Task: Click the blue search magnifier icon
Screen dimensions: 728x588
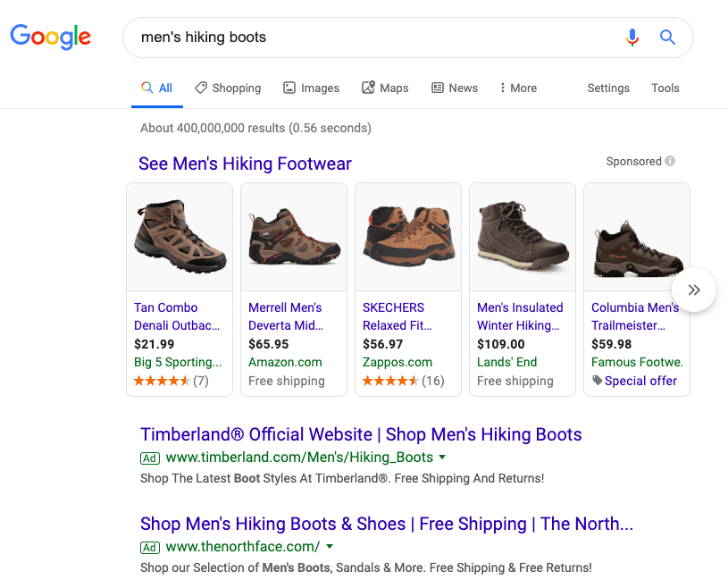Action: click(x=667, y=37)
